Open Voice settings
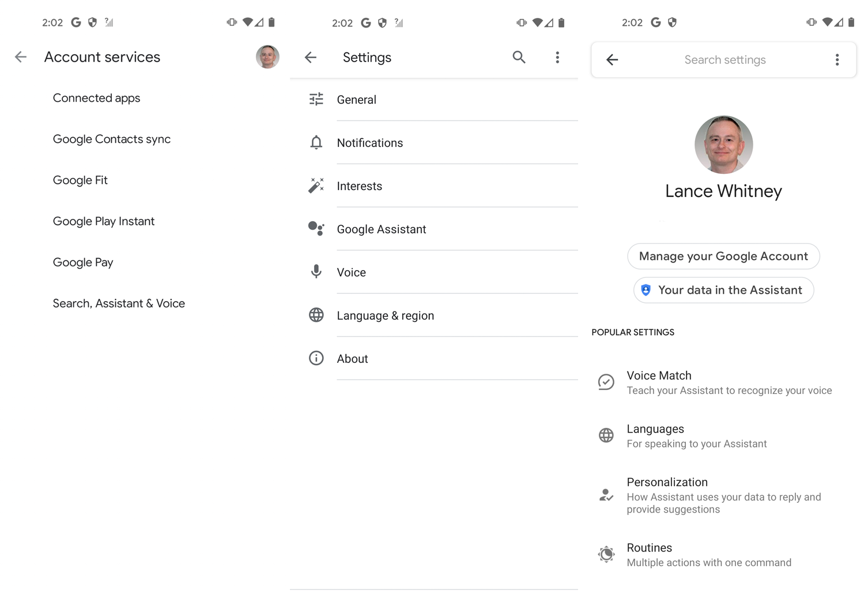 coord(434,272)
